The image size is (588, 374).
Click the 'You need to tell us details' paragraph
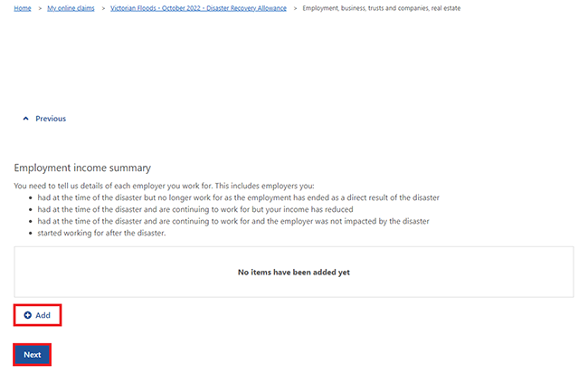(x=164, y=186)
